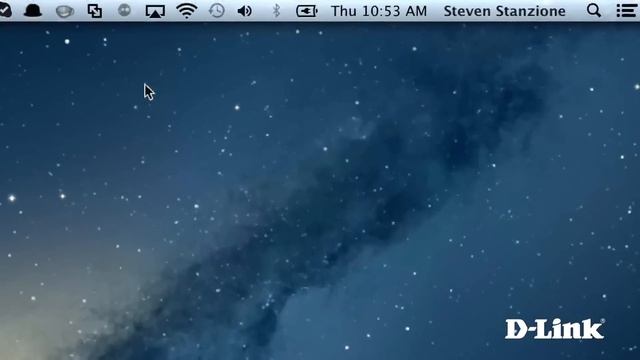Screen dimensions: 640x360
Task: Open the Bluetooth status menu
Action: click(276, 11)
